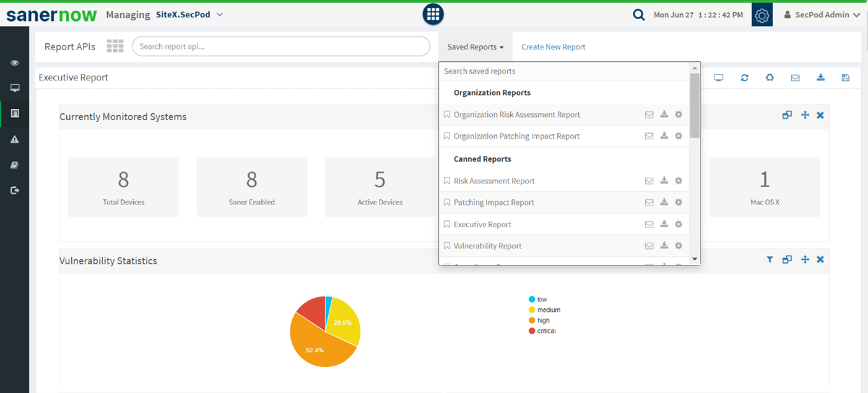Bookmark Organization Risk Assessment Report
This screenshot has width=868, height=393.
click(x=446, y=115)
